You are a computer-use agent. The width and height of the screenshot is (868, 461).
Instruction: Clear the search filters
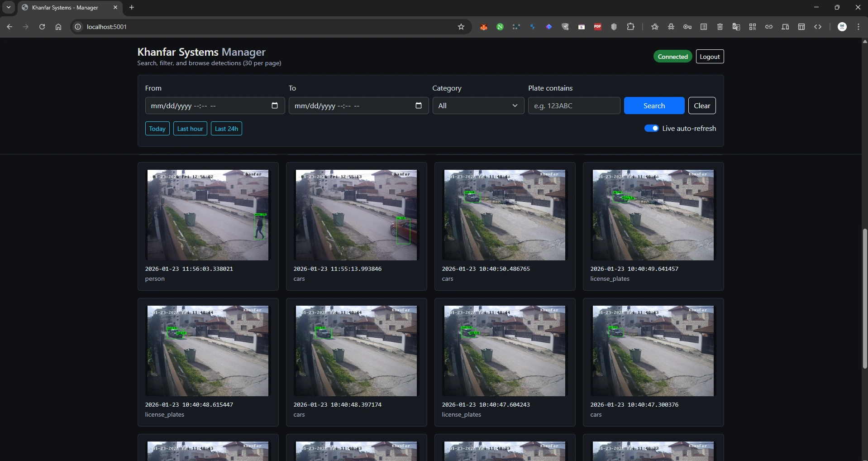(702, 106)
